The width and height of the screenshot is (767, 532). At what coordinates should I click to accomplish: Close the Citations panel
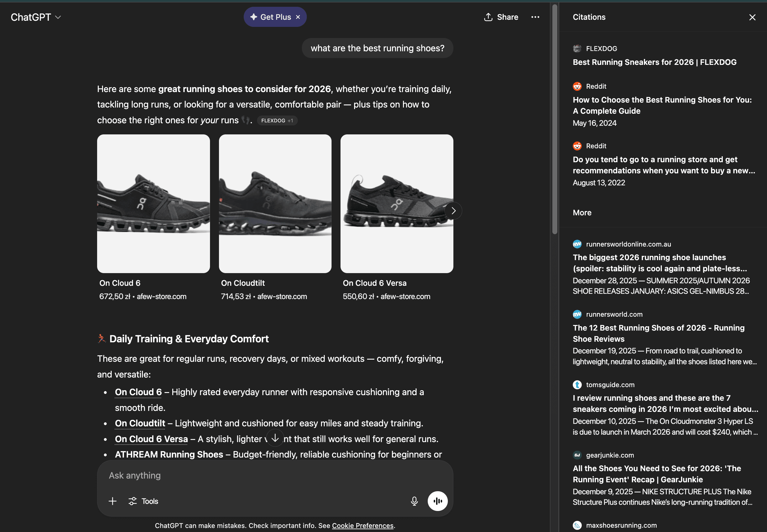tap(752, 17)
